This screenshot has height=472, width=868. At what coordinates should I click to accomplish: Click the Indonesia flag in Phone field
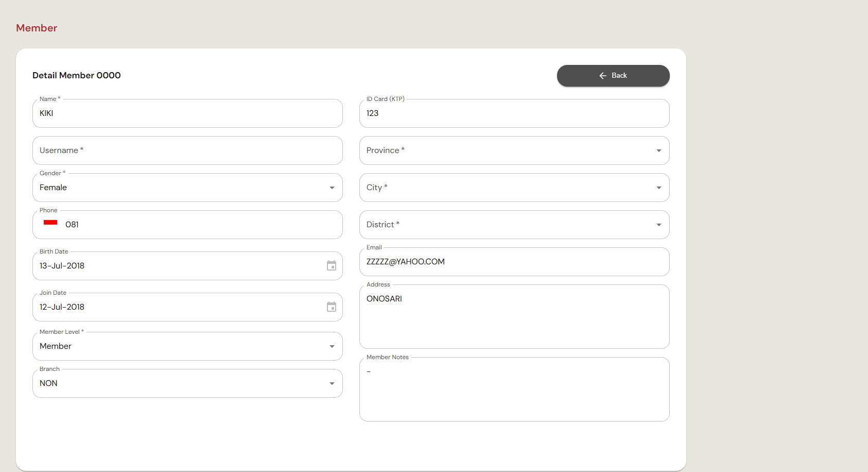point(50,224)
